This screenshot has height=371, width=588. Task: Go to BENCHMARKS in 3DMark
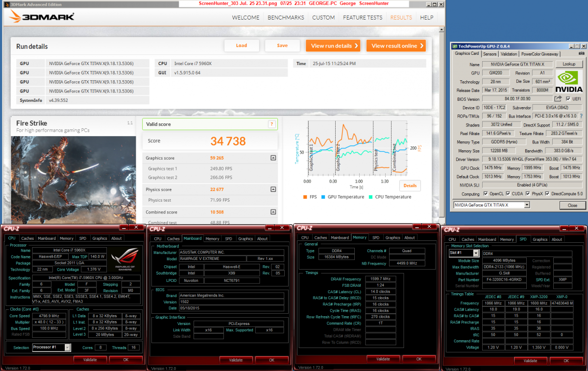tap(286, 18)
